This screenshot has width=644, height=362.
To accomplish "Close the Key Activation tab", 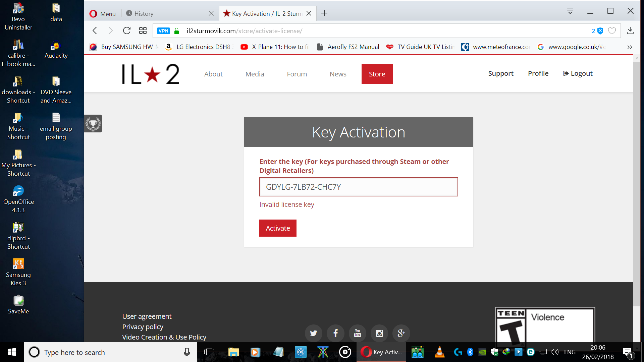I will point(309,13).
